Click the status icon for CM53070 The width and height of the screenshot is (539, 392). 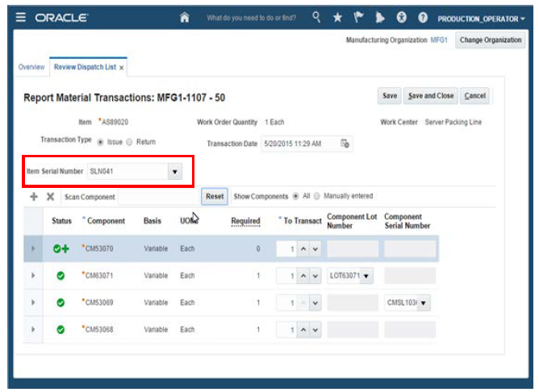[x=61, y=248]
